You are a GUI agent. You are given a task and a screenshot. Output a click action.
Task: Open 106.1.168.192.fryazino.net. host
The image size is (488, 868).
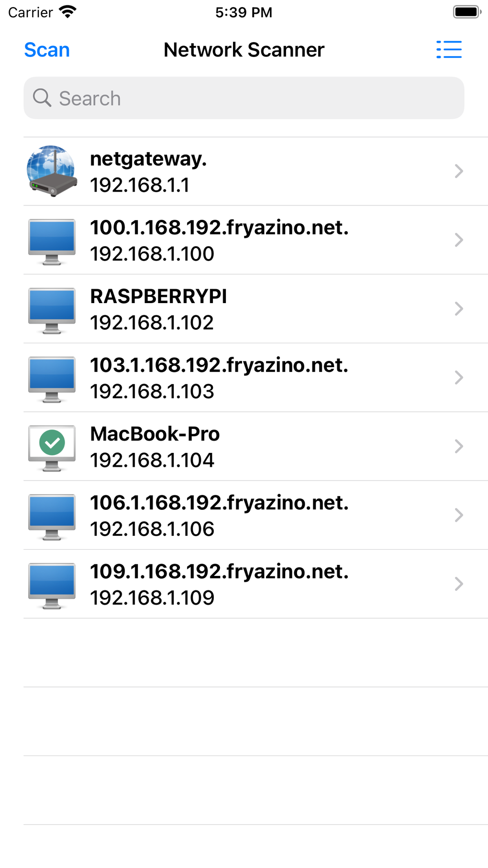point(220,503)
